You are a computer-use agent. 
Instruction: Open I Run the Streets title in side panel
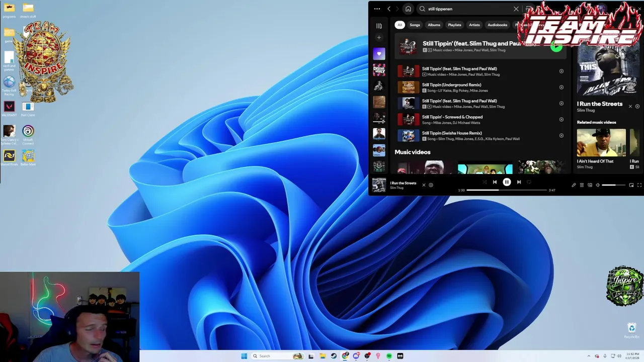600,104
